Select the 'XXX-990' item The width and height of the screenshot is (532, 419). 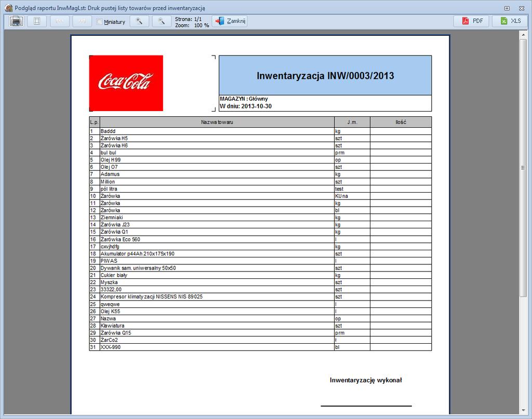pyautogui.click(x=110, y=347)
